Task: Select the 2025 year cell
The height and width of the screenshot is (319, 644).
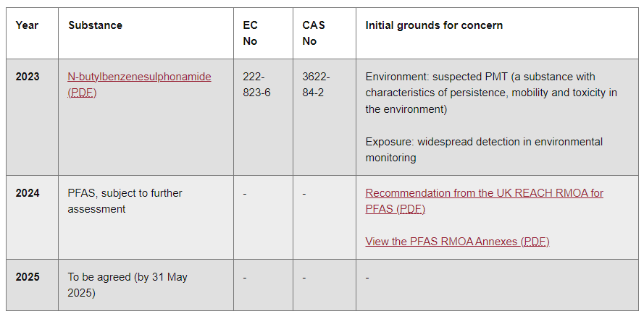Action: pos(28,277)
